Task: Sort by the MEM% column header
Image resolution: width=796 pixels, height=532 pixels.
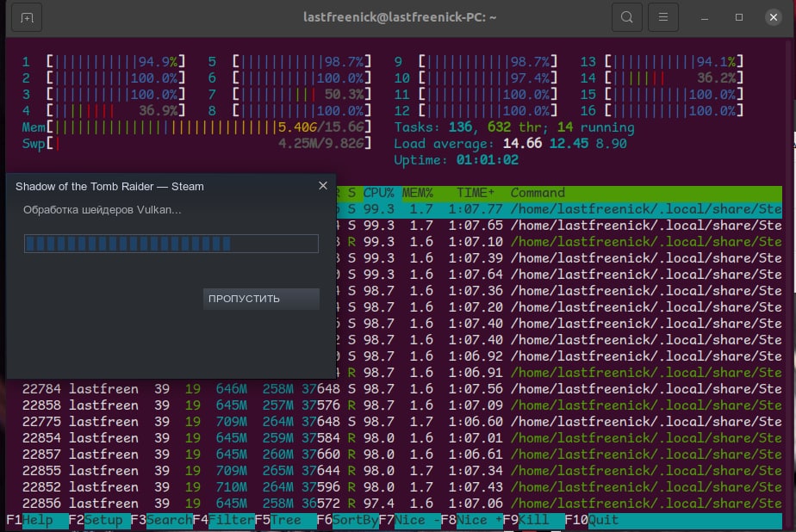Action: [417, 193]
